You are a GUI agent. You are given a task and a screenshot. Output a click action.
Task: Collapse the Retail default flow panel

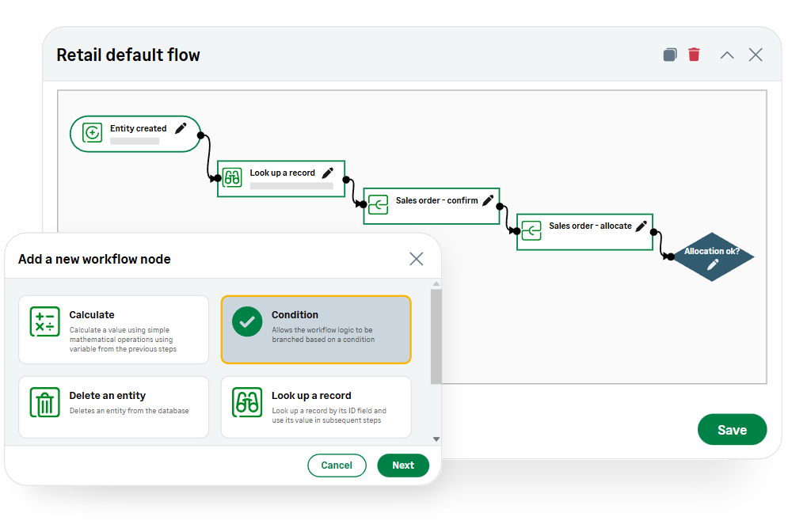pyautogui.click(x=727, y=55)
